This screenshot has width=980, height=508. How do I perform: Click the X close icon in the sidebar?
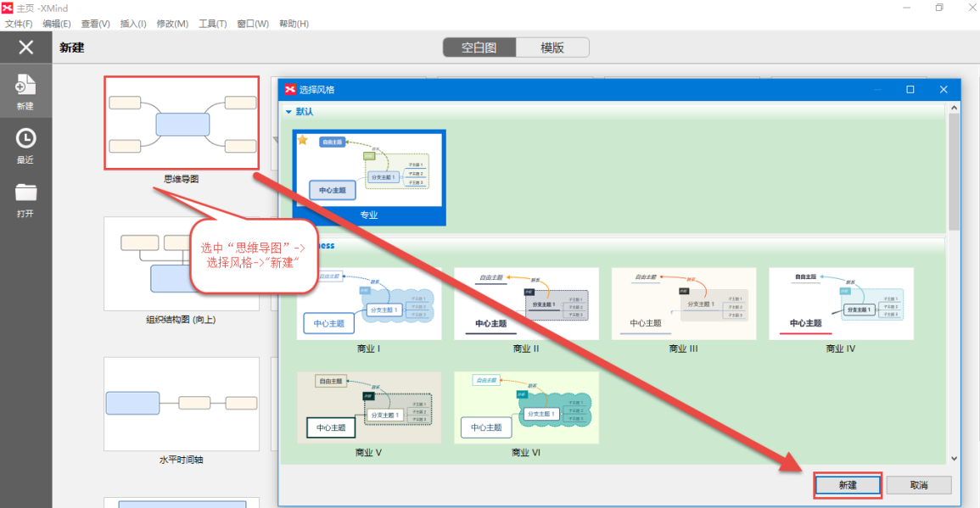coord(25,47)
